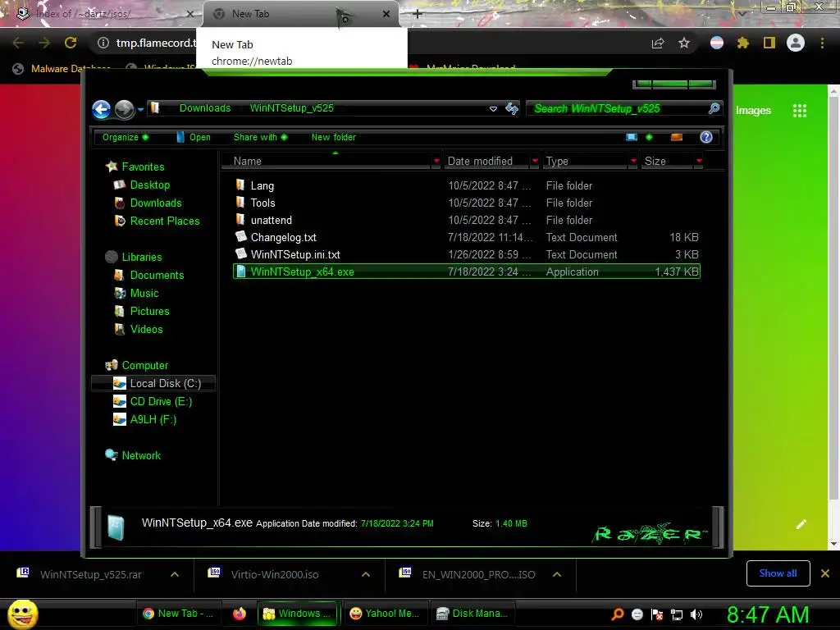840x630 pixels.
Task: Expand the view options dropdown arrow
Action: (x=650, y=137)
